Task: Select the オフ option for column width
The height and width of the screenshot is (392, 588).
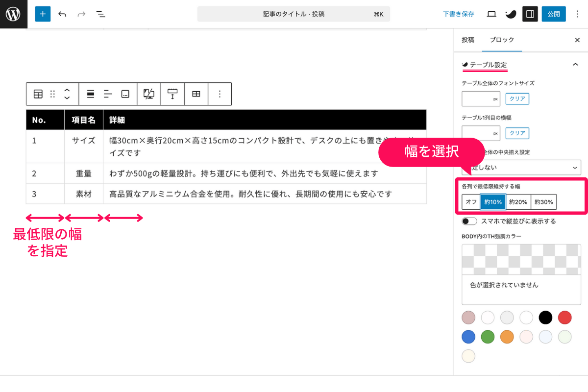Action: pos(470,201)
